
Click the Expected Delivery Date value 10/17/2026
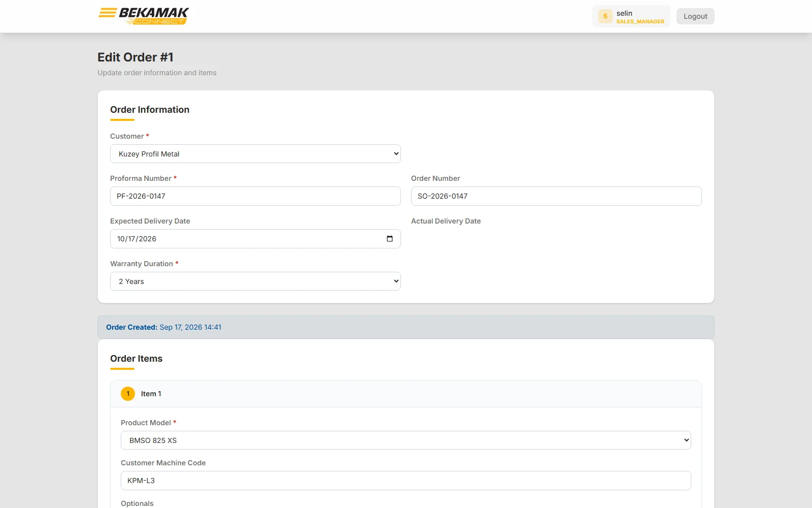[x=137, y=239]
